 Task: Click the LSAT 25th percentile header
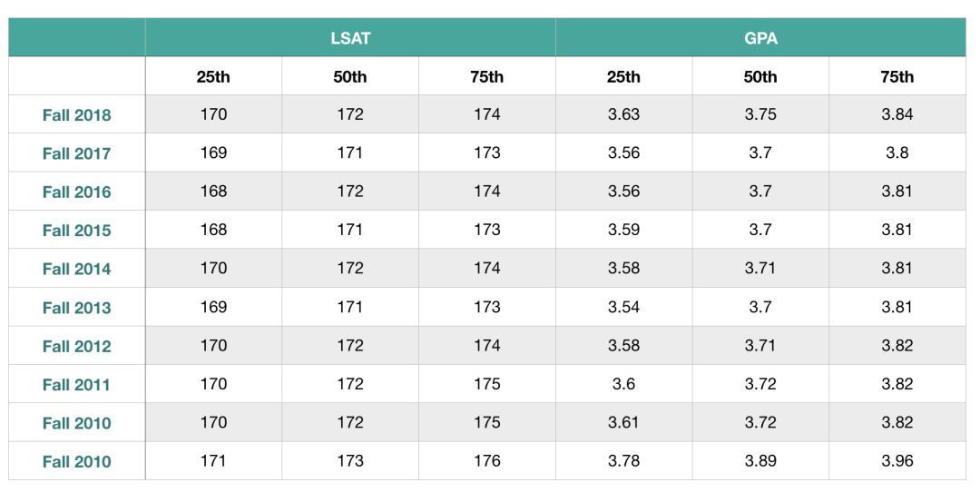213,76
